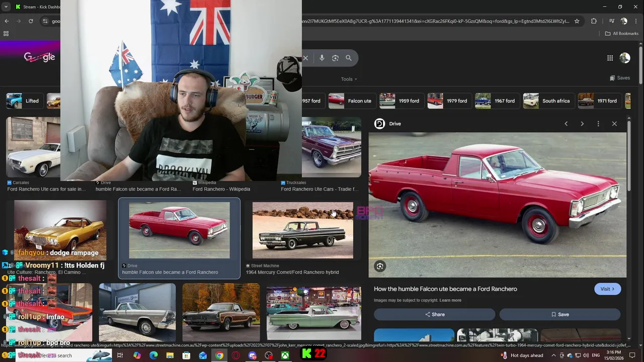
Task: Open Opera GX in taskbar
Action: coord(236,355)
